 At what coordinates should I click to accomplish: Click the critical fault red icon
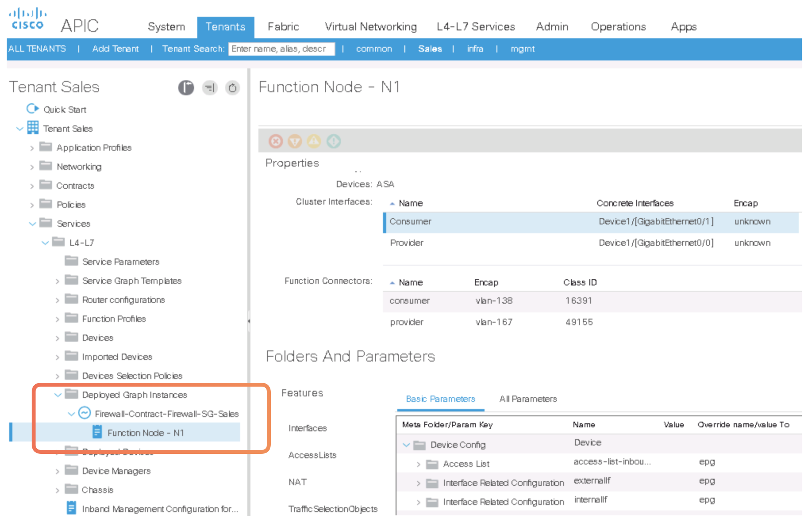(x=275, y=141)
